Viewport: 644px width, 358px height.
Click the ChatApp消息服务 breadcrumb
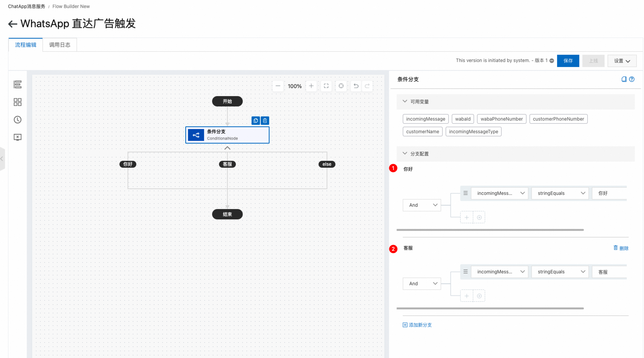pos(26,7)
